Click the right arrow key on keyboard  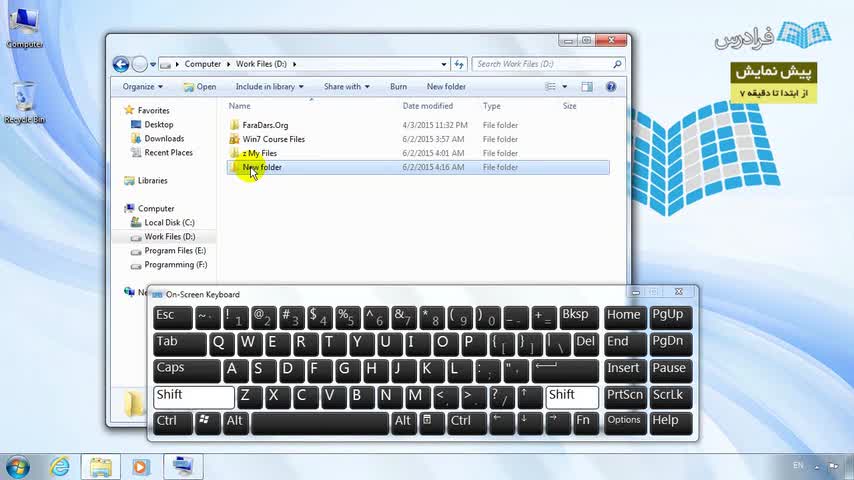point(558,423)
